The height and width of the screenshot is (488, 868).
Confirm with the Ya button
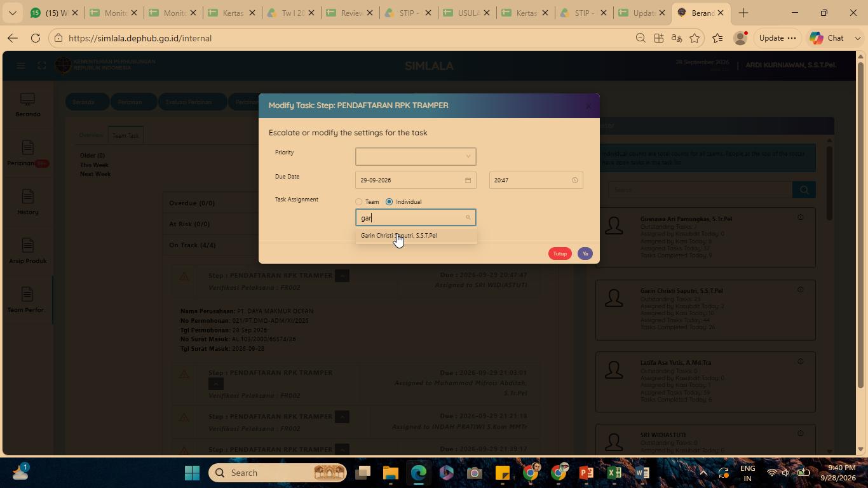coord(585,254)
